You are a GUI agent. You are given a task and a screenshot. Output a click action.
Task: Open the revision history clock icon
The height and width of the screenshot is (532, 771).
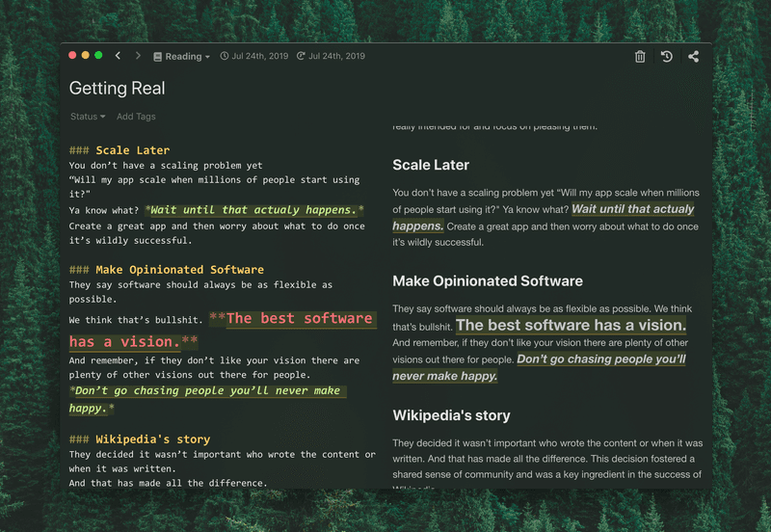[666, 57]
